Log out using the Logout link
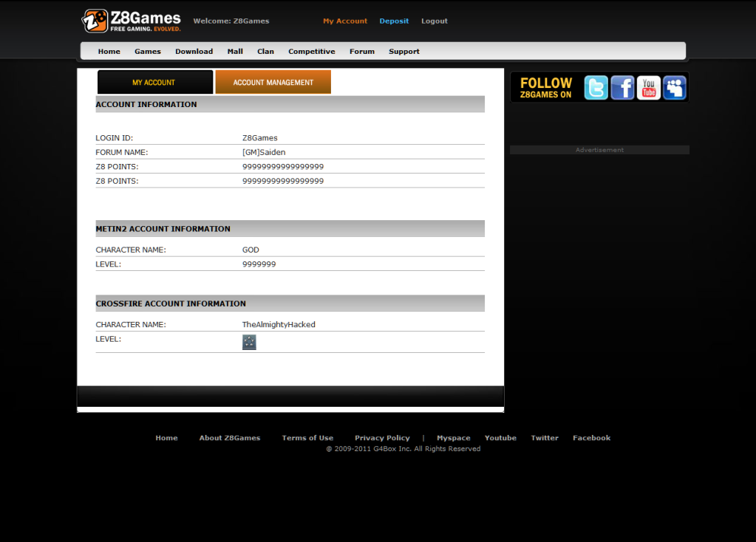 coord(434,21)
